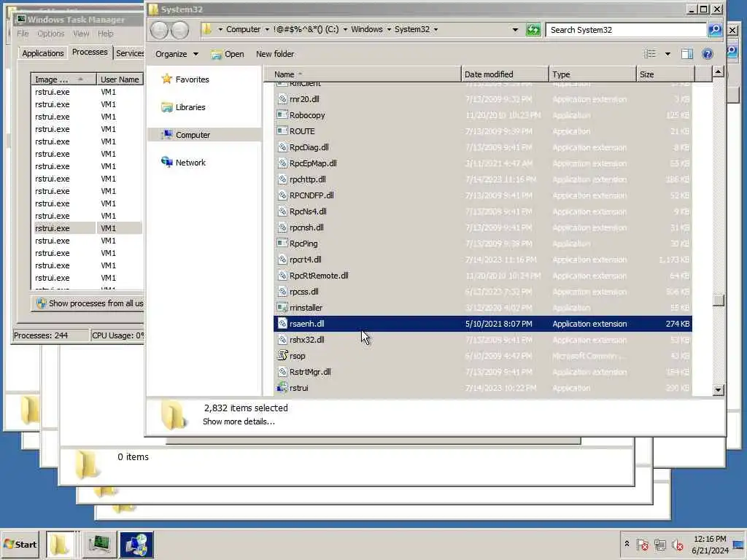Expand the arrow after Computer in address bar
This screenshot has height=560, width=747.
[267, 29]
